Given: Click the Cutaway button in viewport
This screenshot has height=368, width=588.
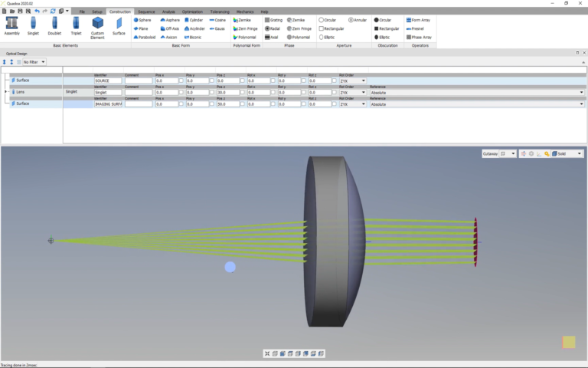Looking at the screenshot, I should click(x=490, y=153).
